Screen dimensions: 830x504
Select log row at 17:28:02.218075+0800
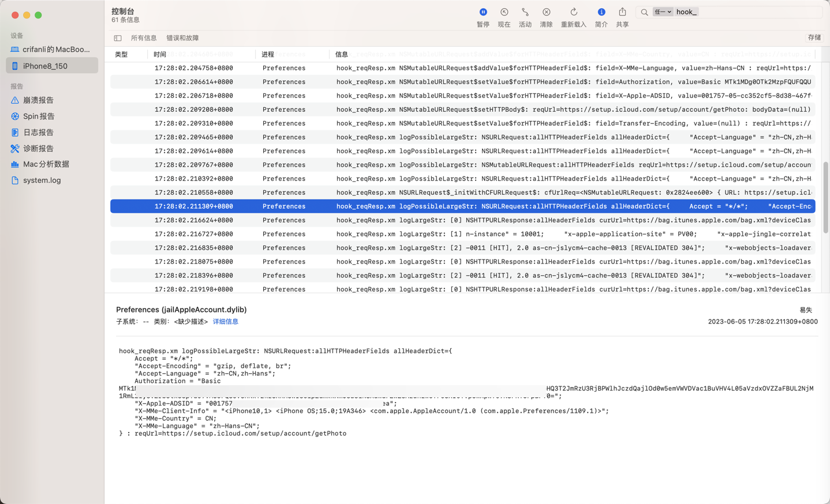point(463,262)
